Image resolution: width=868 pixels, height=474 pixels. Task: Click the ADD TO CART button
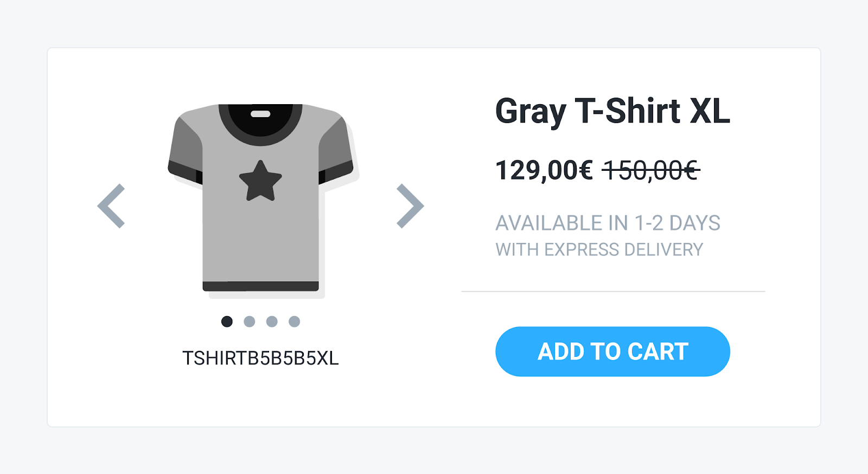(612, 351)
